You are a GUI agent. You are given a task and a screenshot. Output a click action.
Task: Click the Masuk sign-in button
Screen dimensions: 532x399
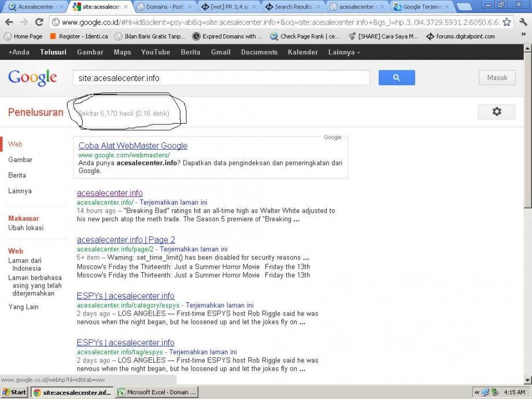click(x=497, y=77)
